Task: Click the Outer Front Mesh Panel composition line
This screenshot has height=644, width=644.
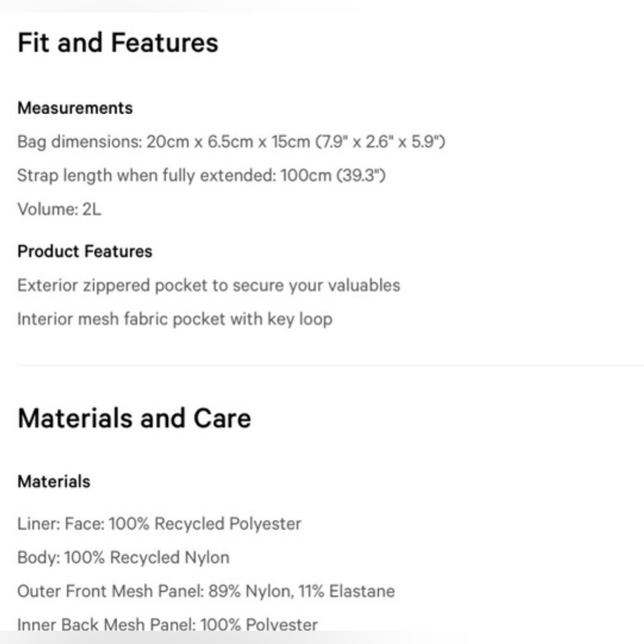Action: (206, 591)
